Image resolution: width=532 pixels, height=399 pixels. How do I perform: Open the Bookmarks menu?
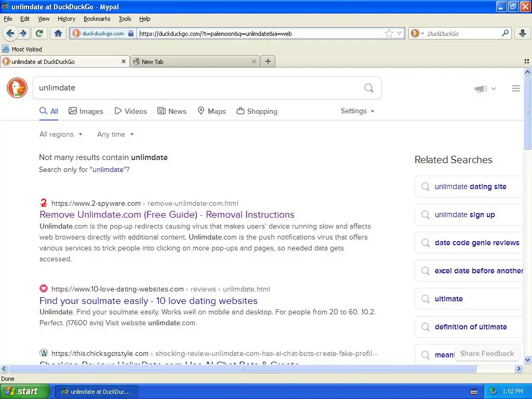click(97, 19)
